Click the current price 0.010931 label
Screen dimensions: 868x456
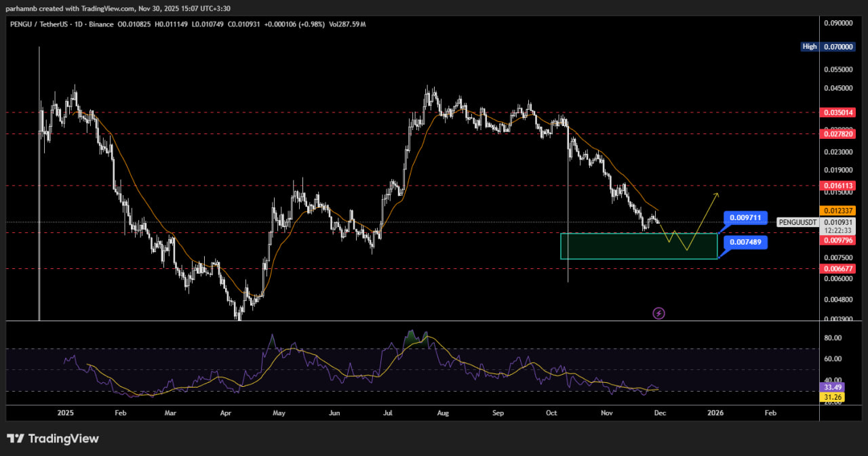[x=837, y=222]
